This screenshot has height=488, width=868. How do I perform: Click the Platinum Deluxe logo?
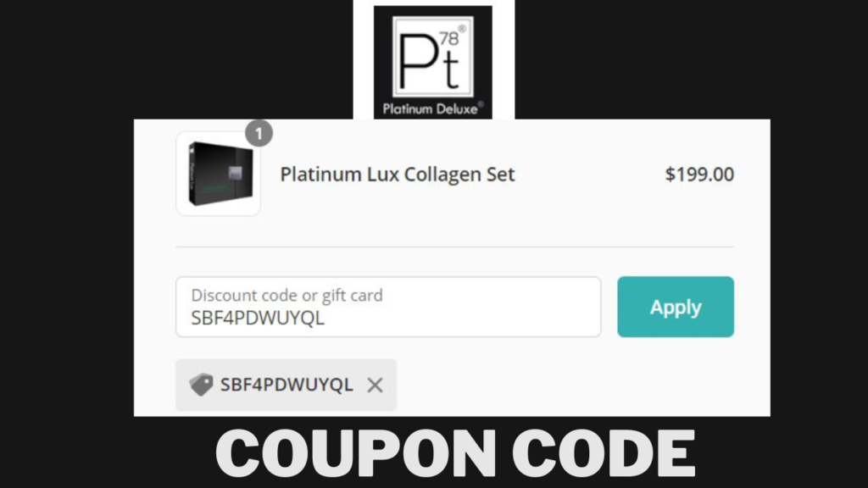[x=433, y=62]
